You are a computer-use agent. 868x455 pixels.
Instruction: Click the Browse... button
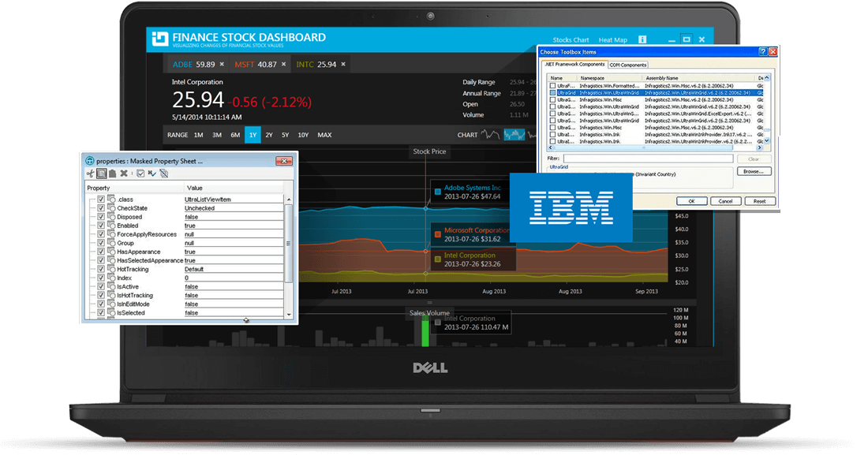(x=753, y=171)
